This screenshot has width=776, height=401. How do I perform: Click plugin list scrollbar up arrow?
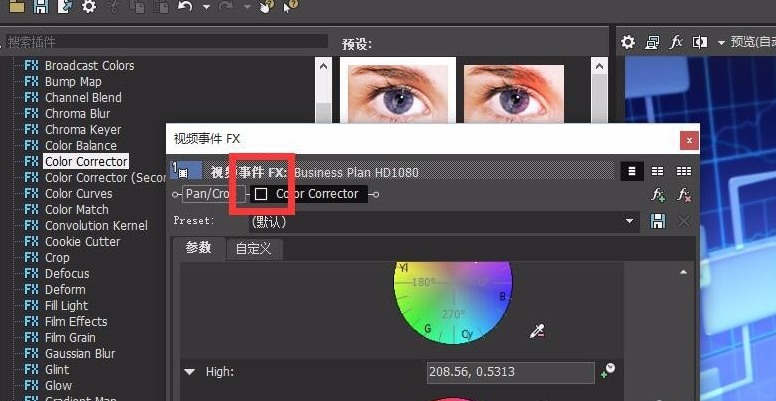(323, 66)
